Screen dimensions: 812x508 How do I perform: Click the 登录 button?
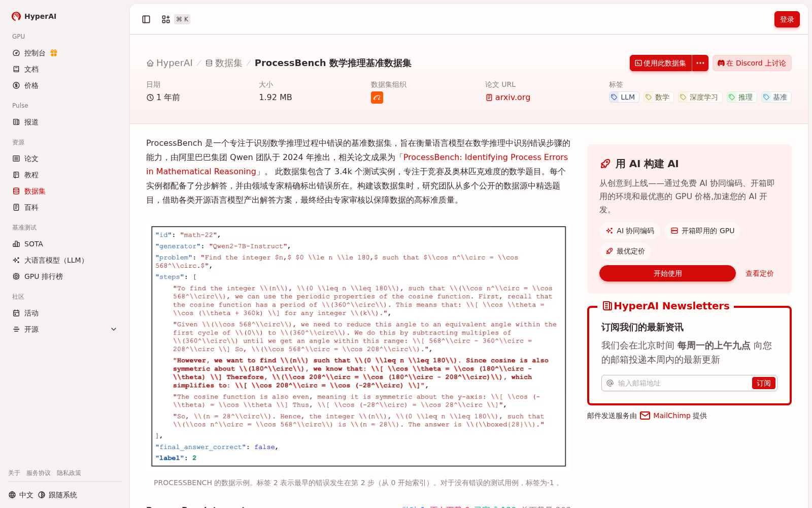tap(787, 19)
